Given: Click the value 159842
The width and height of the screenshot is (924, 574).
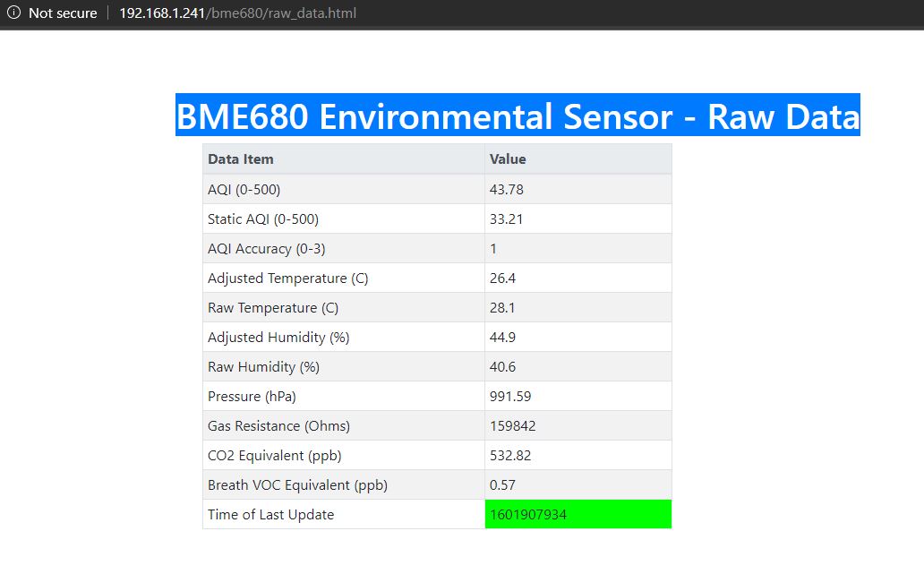Looking at the screenshot, I should (x=512, y=425).
